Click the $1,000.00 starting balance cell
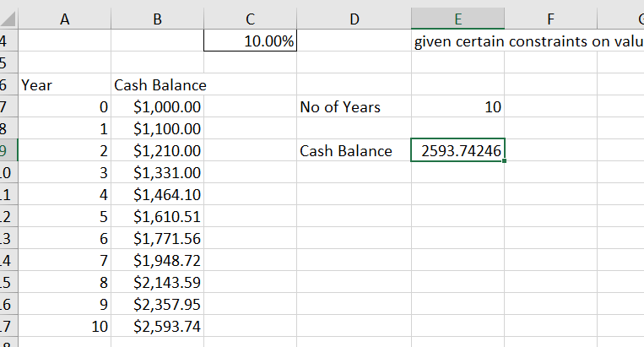Screen dimensions: 644x347 click(x=157, y=107)
